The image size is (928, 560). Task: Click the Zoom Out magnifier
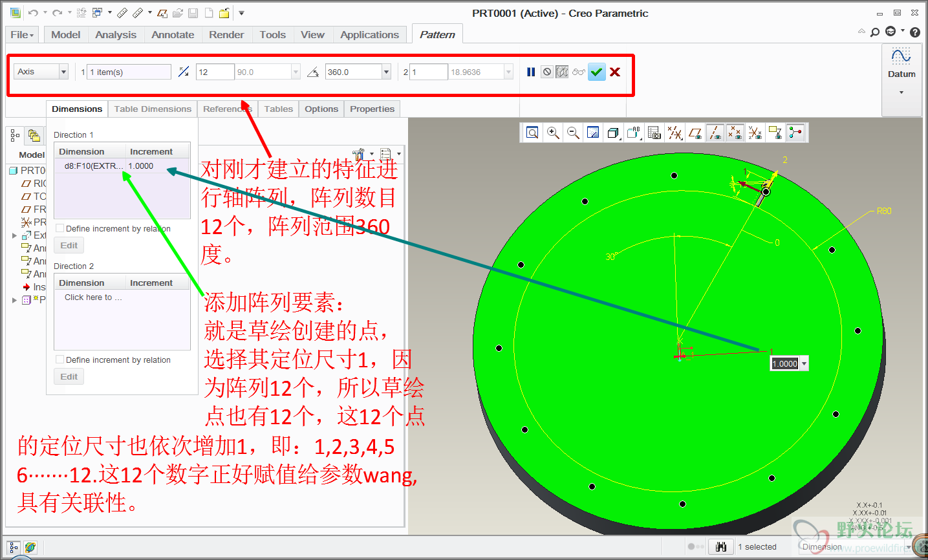573,133
